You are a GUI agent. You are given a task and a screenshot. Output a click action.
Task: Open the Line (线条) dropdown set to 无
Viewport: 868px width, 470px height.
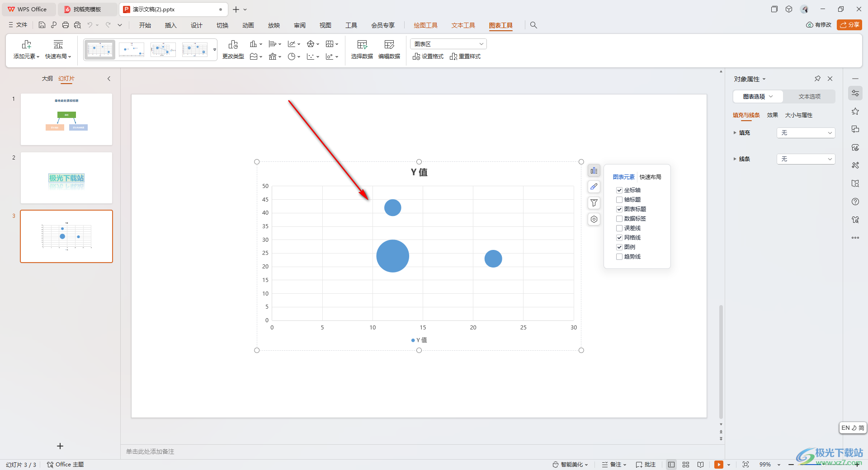pos(806,159)
